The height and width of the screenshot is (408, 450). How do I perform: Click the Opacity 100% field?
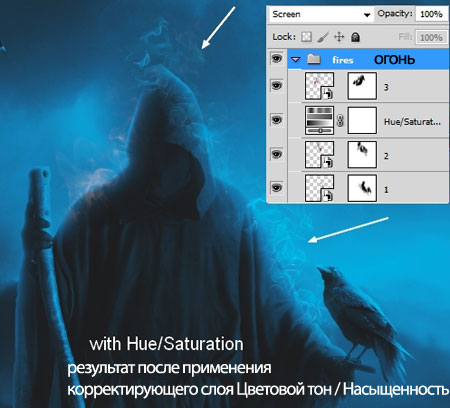pos(431,14)
